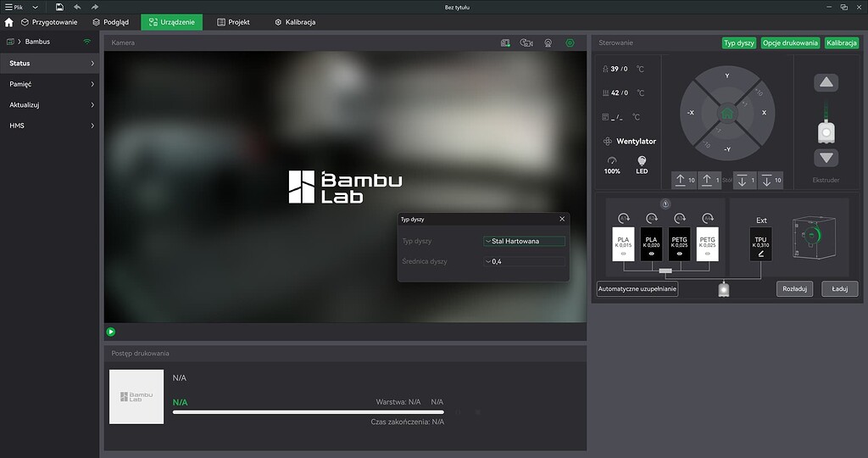Open the Plik hamburger menu
Screen dimensions: 868x458
pyautogui.click(x=14, y=7)
